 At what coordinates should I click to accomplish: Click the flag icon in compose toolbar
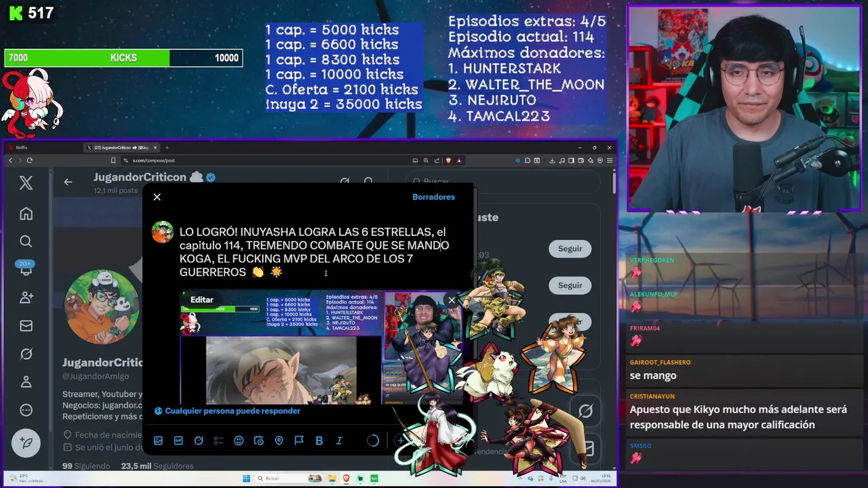[299, 441]
